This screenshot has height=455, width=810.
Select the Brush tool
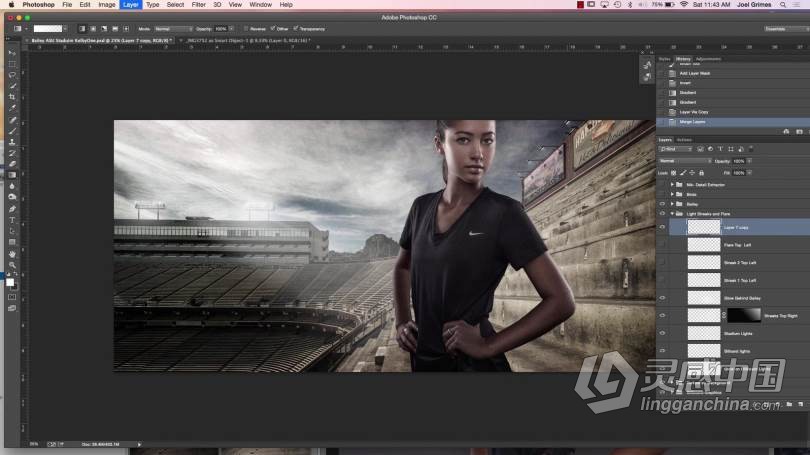tap(12, 131)
